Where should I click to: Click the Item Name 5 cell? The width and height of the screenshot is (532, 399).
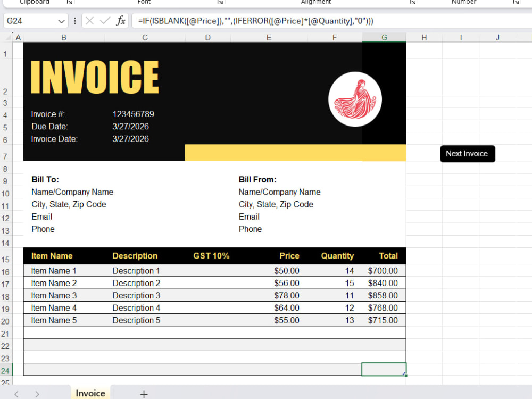tap(54, 320)
